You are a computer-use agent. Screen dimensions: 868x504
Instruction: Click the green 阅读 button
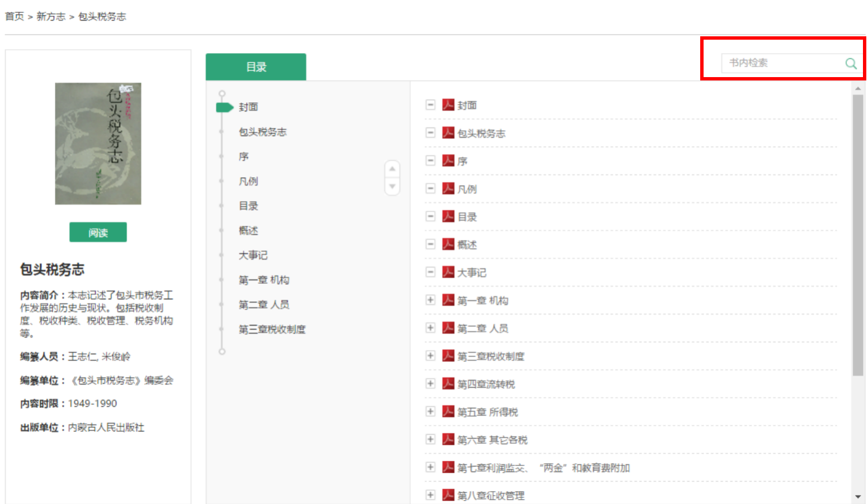click(x=98, y=232)
